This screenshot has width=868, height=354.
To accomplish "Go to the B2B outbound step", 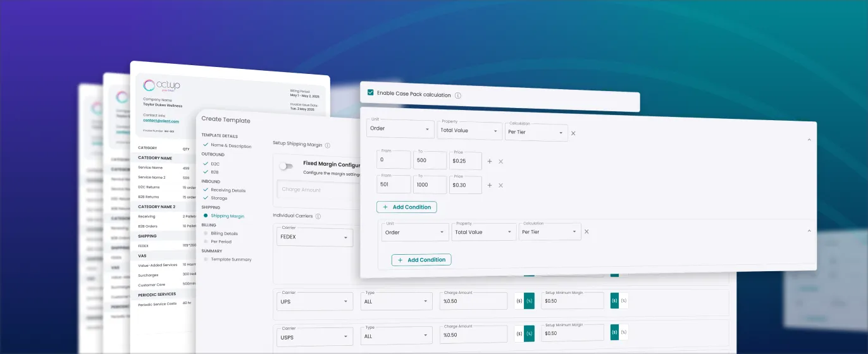I will click(214, 172).
